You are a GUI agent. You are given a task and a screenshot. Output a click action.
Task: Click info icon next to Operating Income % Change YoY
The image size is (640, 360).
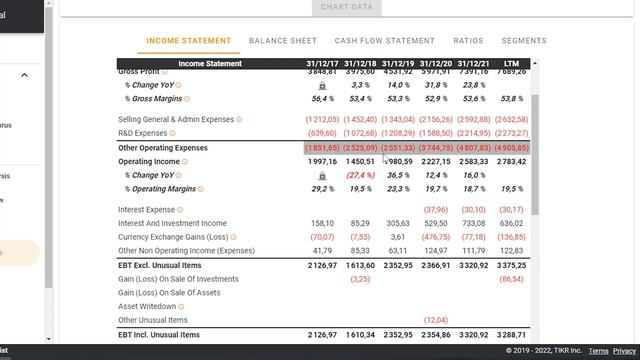[x=178, y=176]
